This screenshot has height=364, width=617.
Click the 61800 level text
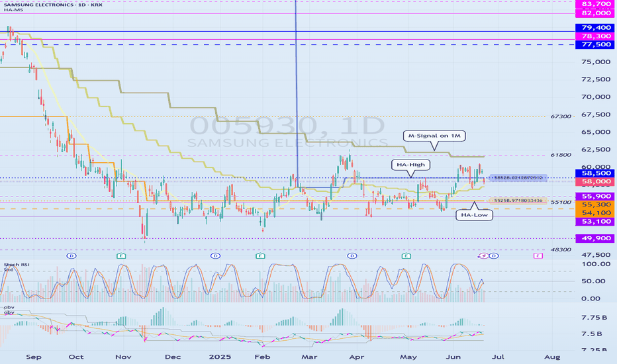(x=561, y=155)
